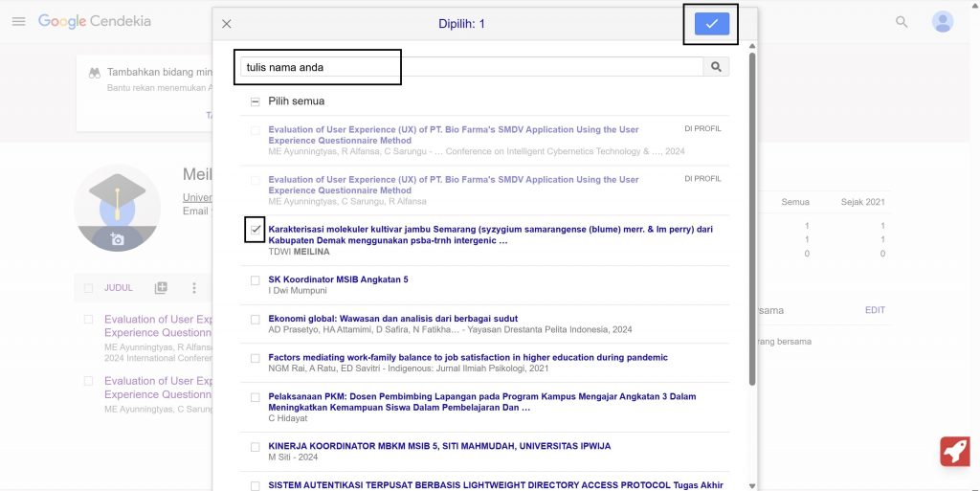This screenshot has height=491, width=980.
Task: Open second Evaluation of User Experience dialog entry
Action: click(x=453, y=185)
